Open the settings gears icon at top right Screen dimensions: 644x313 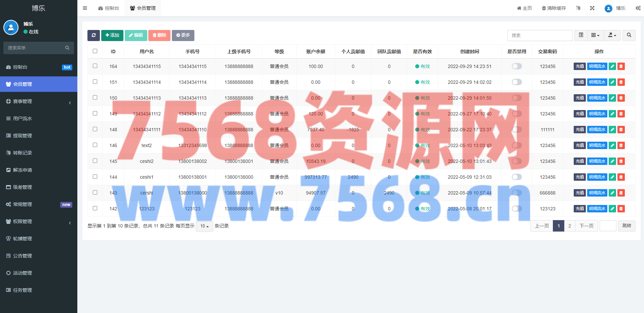click(638, 8)
